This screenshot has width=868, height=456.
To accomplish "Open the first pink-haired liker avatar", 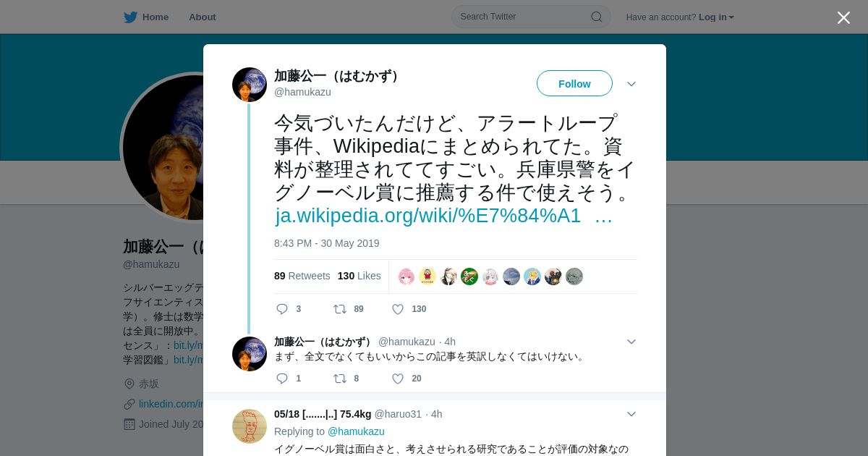I will point(407,276).
